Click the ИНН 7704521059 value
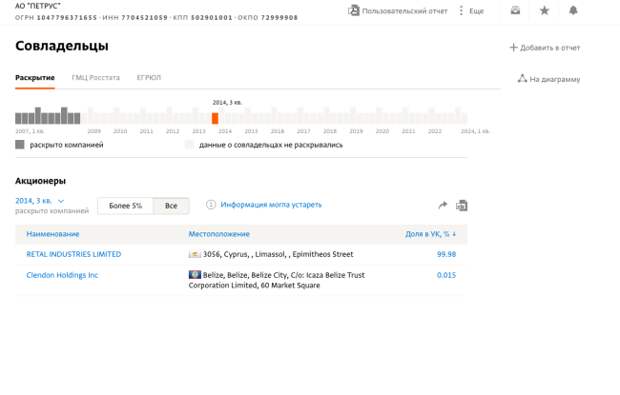Viewport: 620px width, 395px height. (x=145, y=18)
